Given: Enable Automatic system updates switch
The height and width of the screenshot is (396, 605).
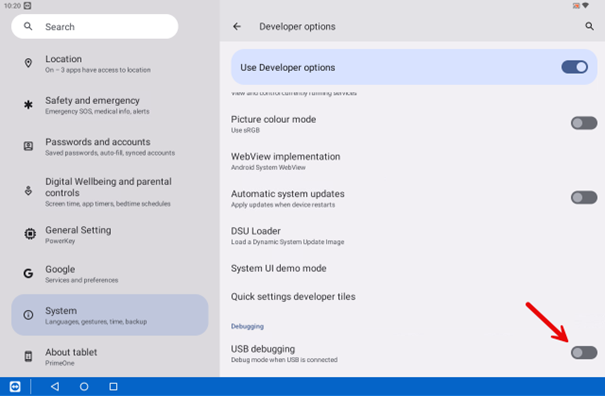Looking at the screenshot, I should (x=584, y=198).
